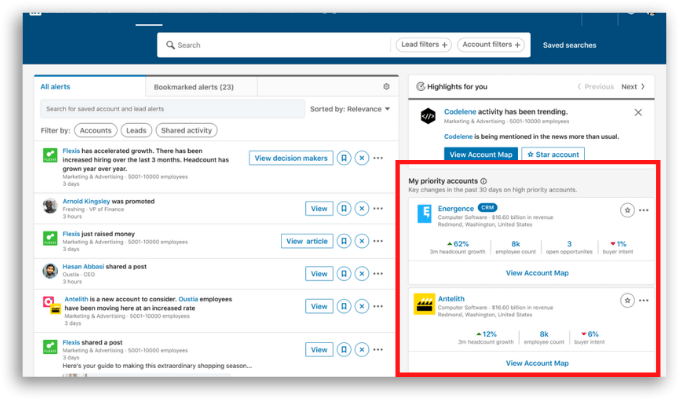Screen dimensions: 700x400
Task: Click View article for Flexis raised money
Action: (307, 241)
